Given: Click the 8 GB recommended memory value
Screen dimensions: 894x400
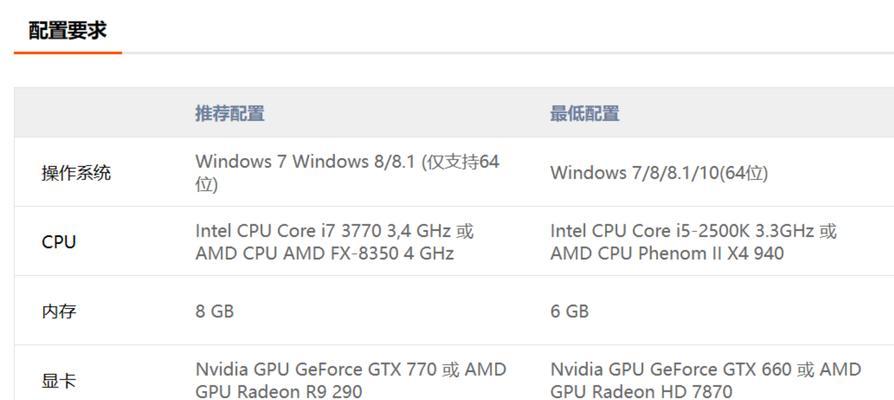Looking at the screenshot, I should [214, 312].
